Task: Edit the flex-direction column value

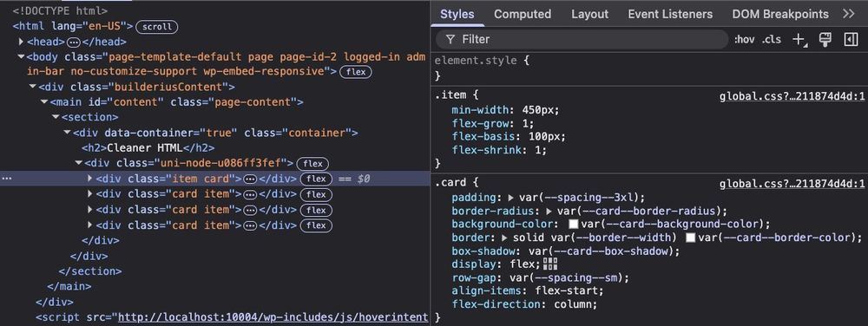Action: coord(572,304)
